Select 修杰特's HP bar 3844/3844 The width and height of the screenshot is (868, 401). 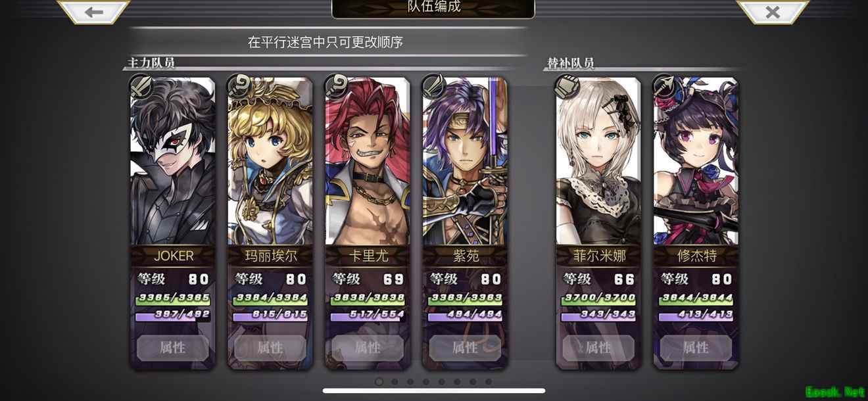[x=696, y=298]
